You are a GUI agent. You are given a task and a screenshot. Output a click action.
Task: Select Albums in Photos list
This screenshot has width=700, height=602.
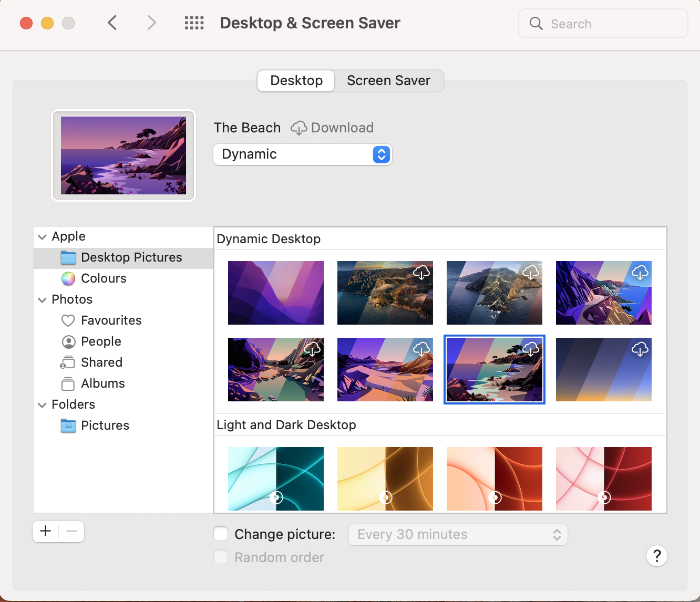123,383
